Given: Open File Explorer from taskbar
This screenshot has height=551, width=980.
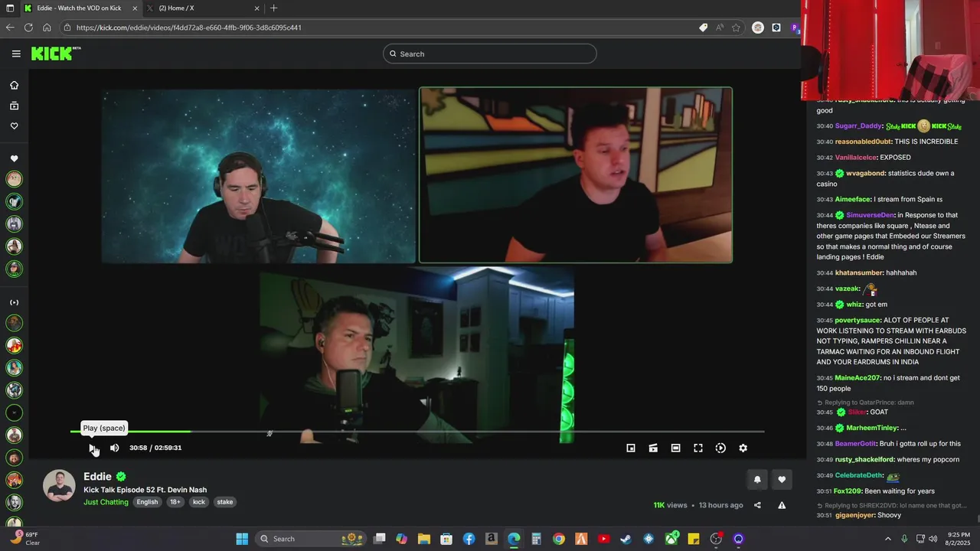Looking at the screenshot, I should point(424,539).
